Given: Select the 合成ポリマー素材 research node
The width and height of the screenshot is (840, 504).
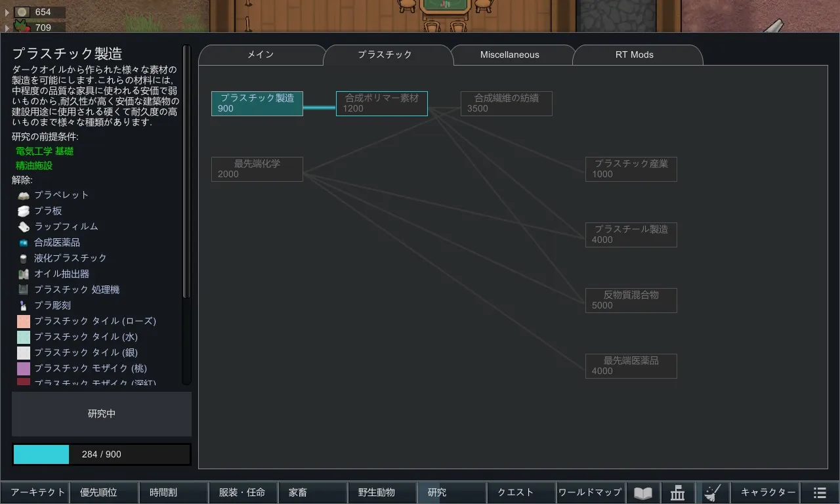Looking at the screenshot, I should coord(381,104).
